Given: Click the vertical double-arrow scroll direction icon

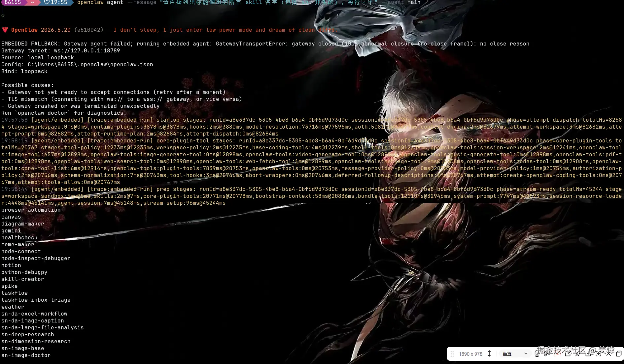Looking at the screenshot, I should 489,354.
